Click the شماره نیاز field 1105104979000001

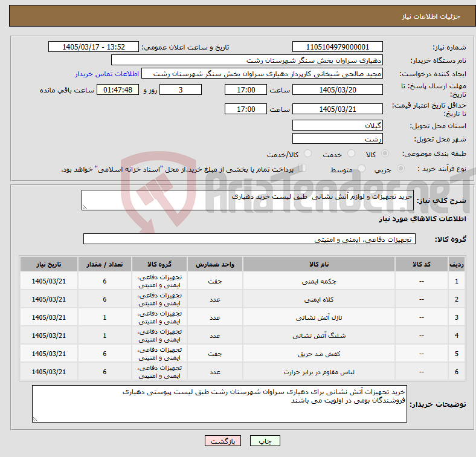coord(338,47)
